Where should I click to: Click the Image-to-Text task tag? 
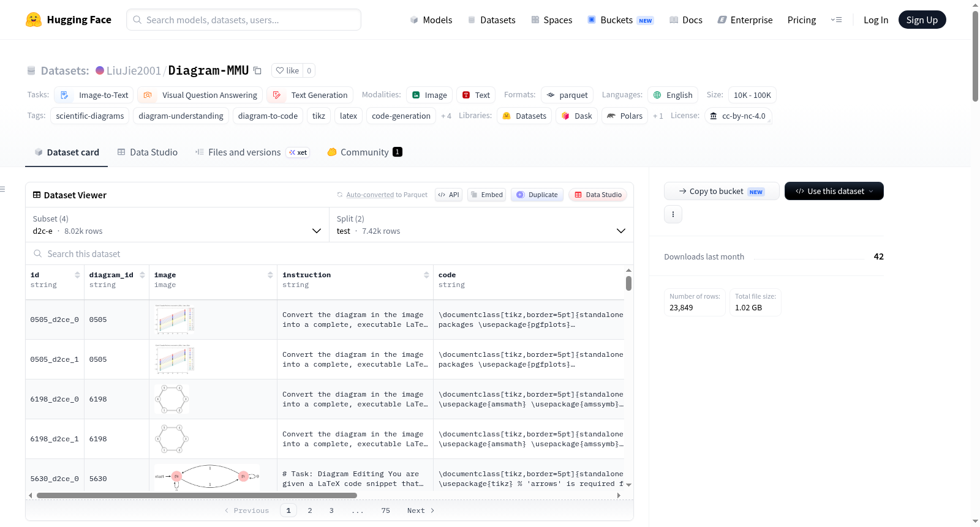94,95
